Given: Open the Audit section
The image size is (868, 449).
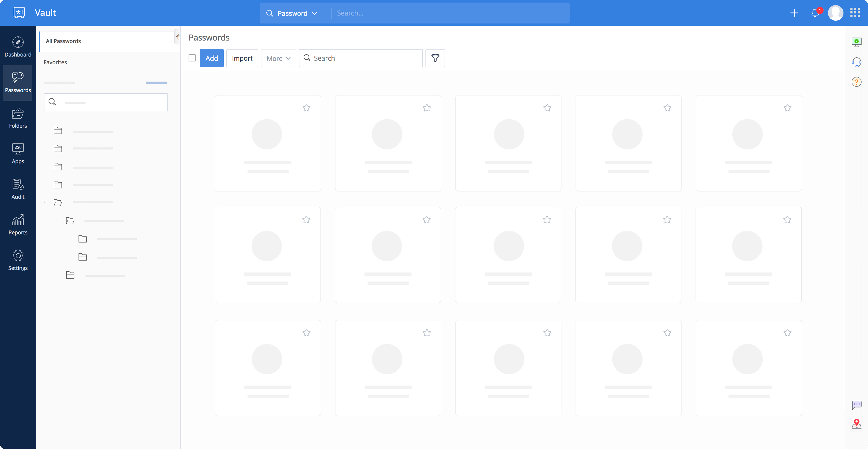Looking at the screenshot, I should 18,189.
